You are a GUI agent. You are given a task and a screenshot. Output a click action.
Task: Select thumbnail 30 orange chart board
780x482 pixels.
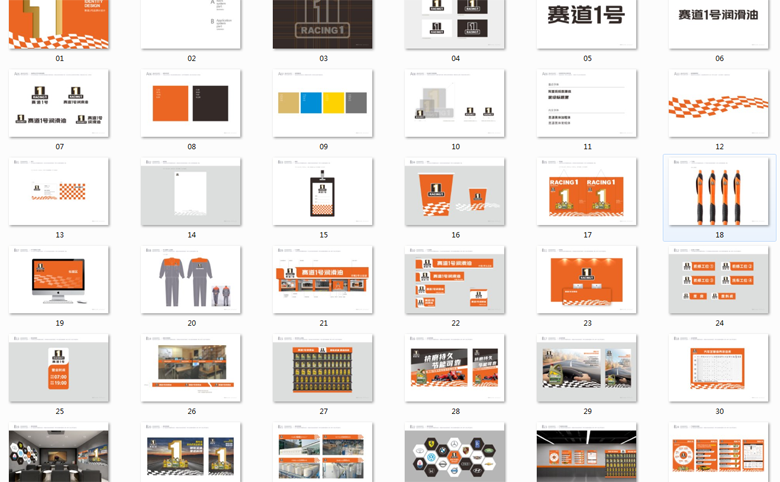click(x=719, y=368)
